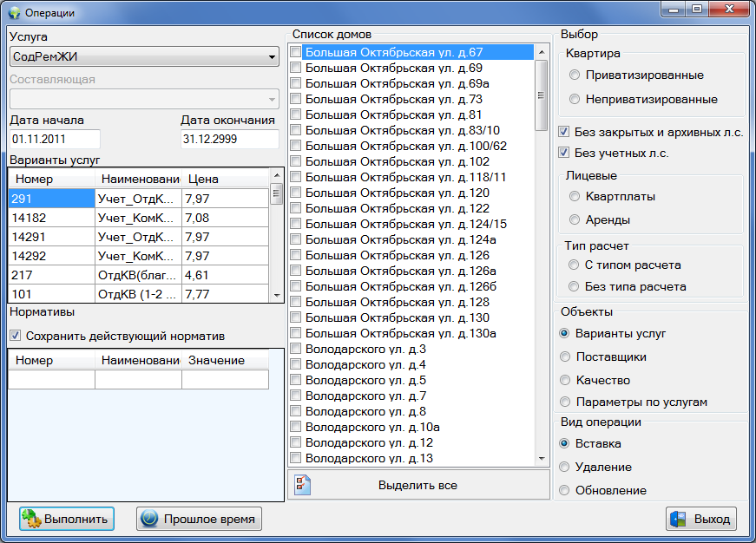The image size is (756, 543).
Task: Click the Выделить все list icon
Action: pos(302,485)
